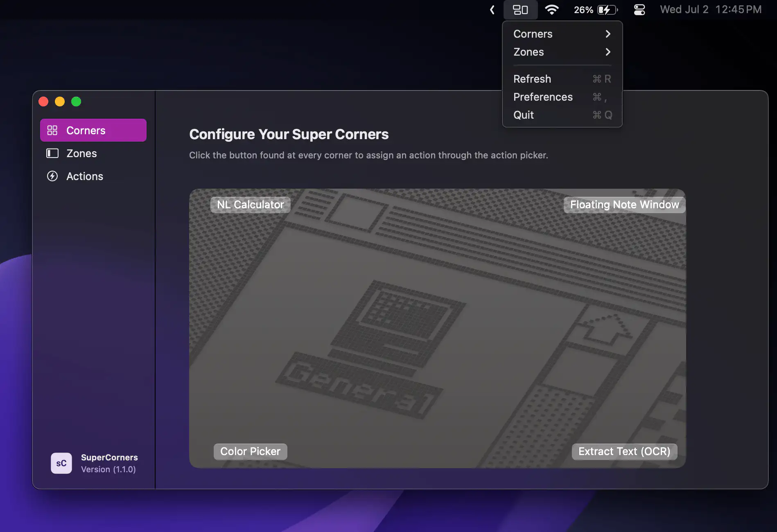Expand the Zones submenu chevron

[x=608, y=52]
